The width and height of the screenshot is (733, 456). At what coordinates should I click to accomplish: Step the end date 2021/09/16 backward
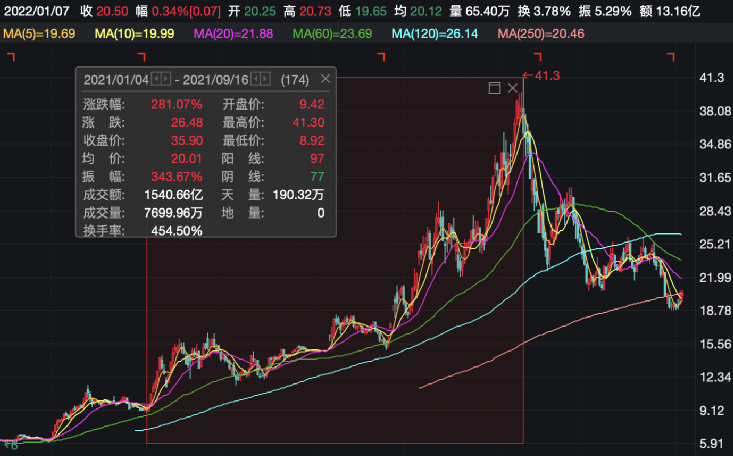click(x=255, y=79)
